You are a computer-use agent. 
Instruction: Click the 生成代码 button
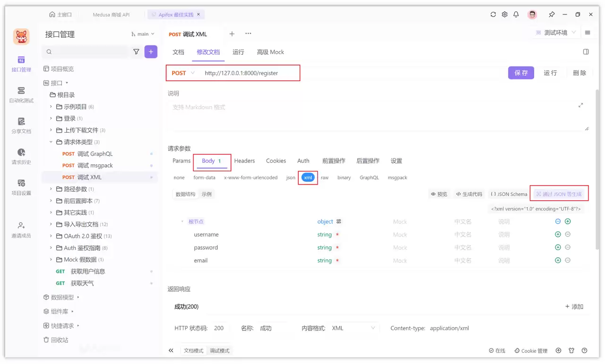point(469,194)
